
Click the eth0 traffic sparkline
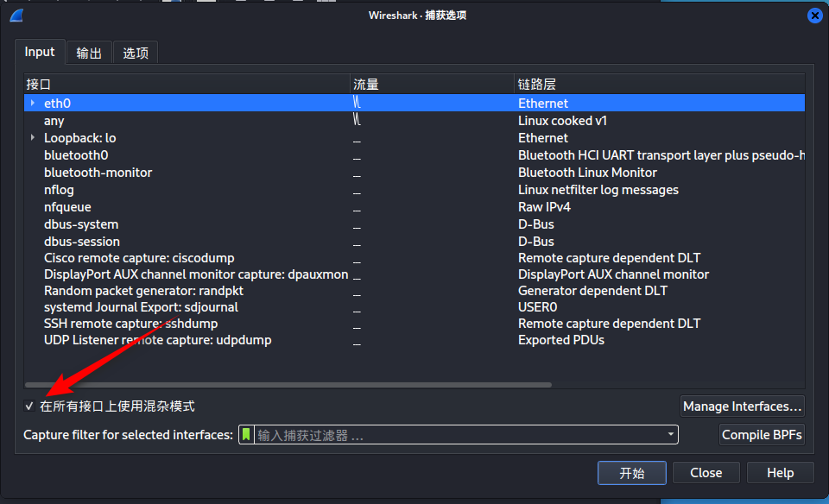(357, 103)
